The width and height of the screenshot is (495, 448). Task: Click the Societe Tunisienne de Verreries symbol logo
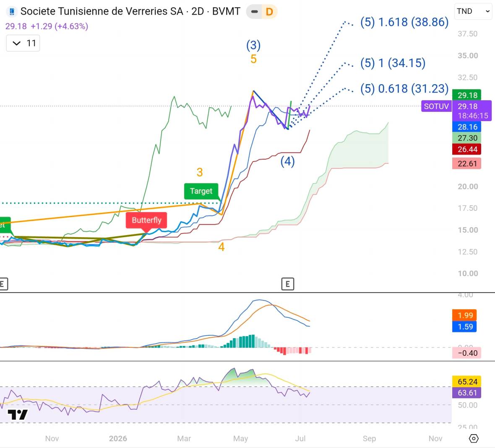12,12
